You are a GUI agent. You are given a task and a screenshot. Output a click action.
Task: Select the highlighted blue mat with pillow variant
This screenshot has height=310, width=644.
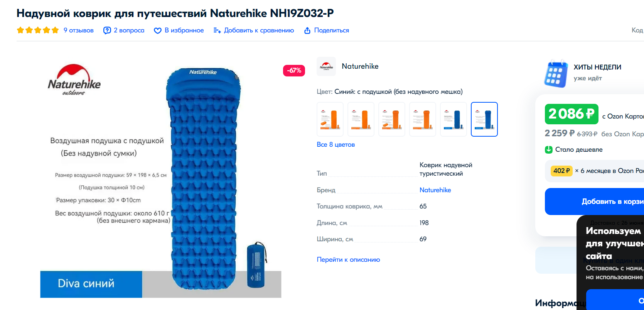(x=484, y=119)
